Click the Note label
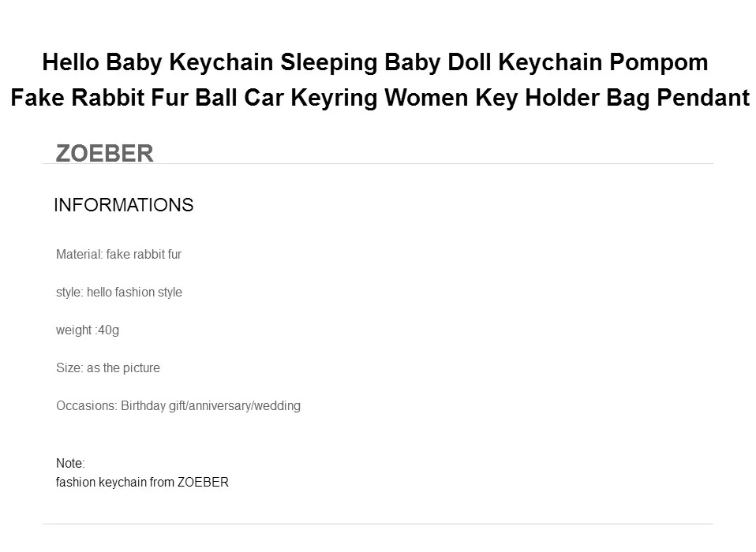756x552 pixels. point(70,464)
